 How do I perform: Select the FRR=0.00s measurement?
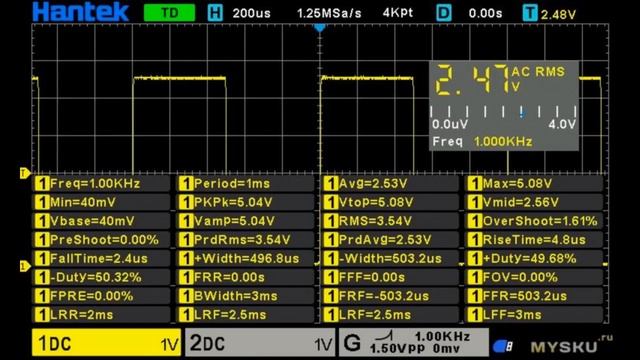(x=246, y=278)
